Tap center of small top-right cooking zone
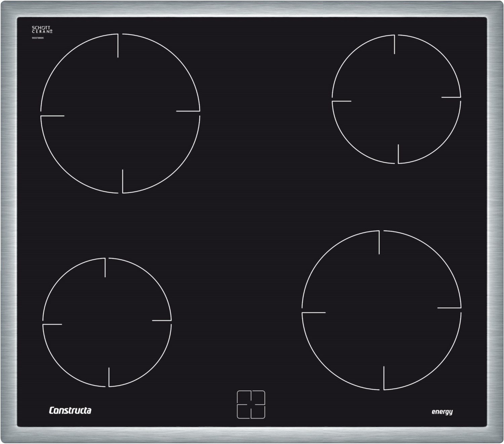 point(396,99)
